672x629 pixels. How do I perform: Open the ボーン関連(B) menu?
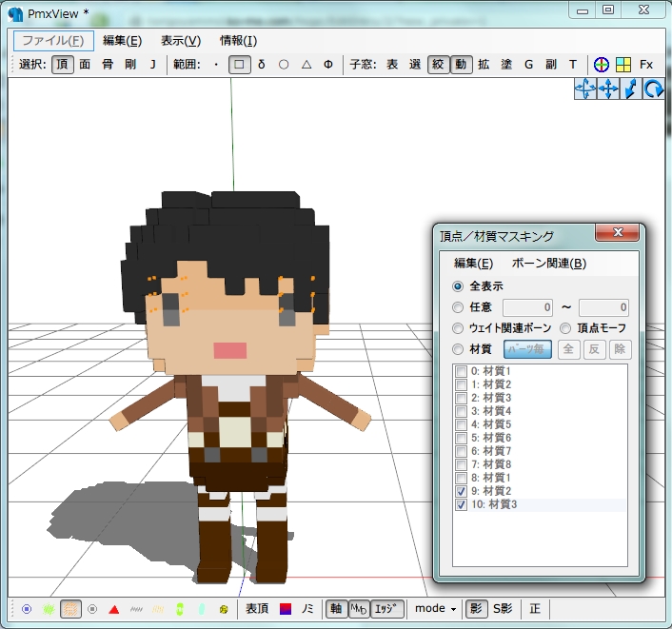click(549, 263)
